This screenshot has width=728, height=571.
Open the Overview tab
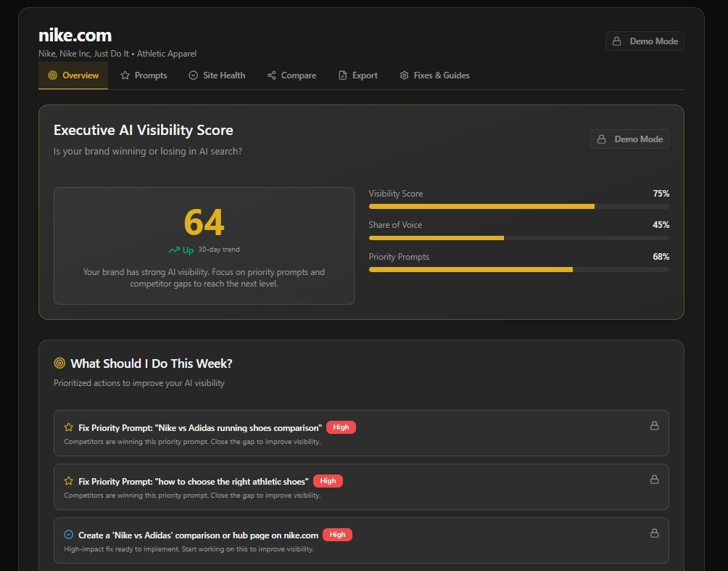point(73,75)
